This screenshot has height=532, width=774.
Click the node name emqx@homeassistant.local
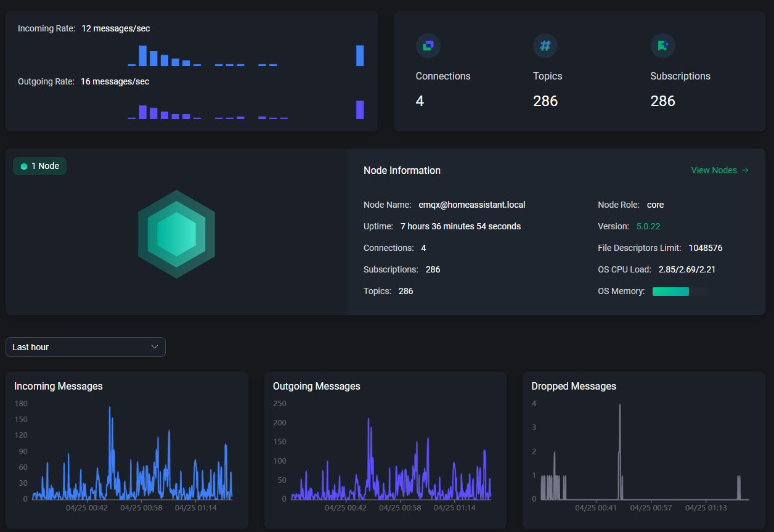point(472,205)
